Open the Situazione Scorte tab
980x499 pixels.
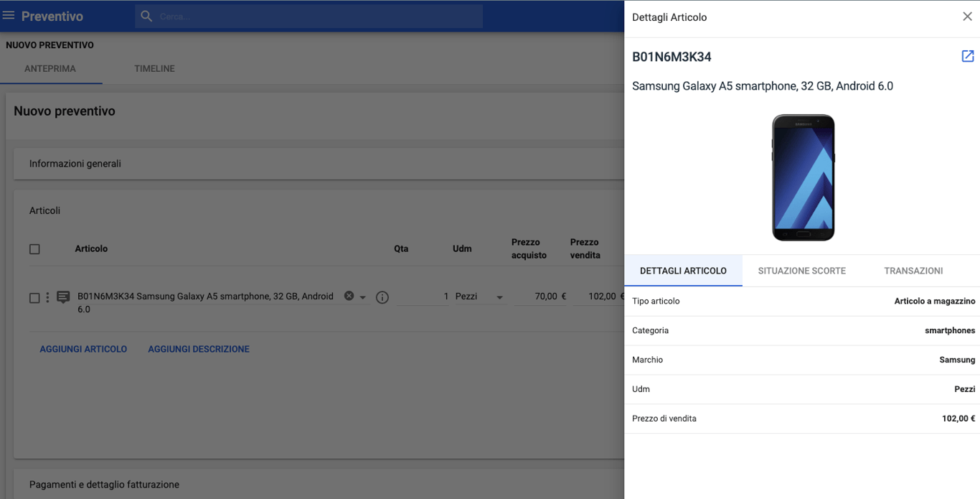pyautogui.click(x=801, y=271)
